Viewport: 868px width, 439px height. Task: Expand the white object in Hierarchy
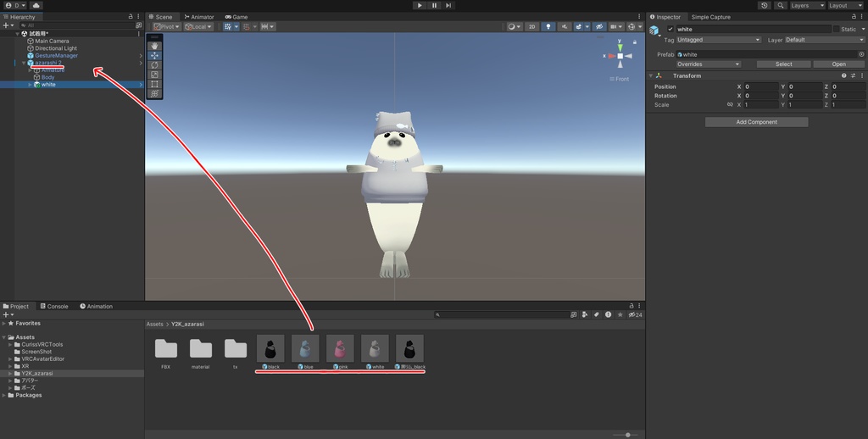point(30,85)
